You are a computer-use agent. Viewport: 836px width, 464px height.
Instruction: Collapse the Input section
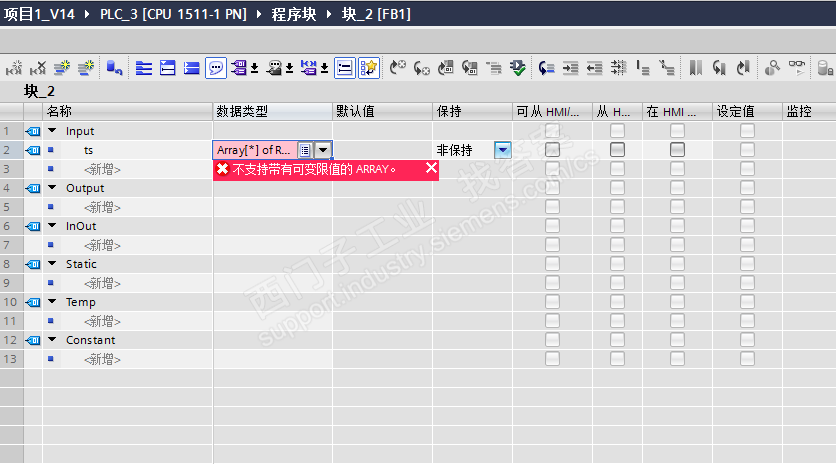coord(52,130)
